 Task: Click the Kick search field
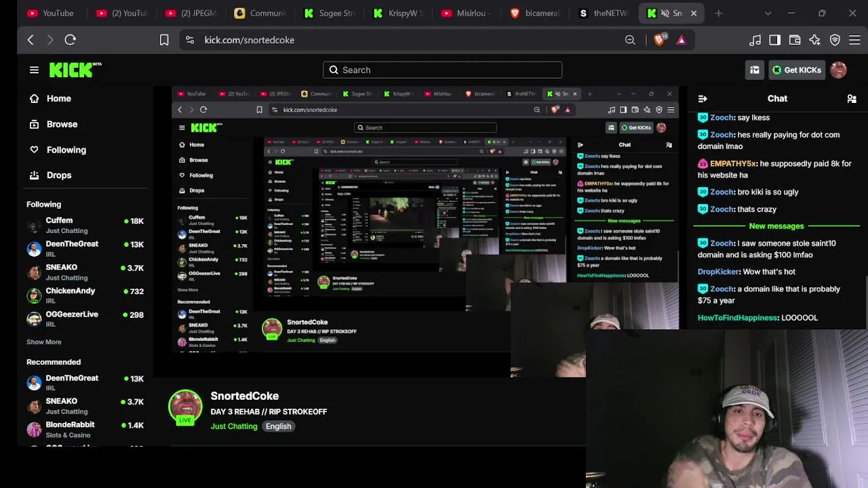[442, 70]
